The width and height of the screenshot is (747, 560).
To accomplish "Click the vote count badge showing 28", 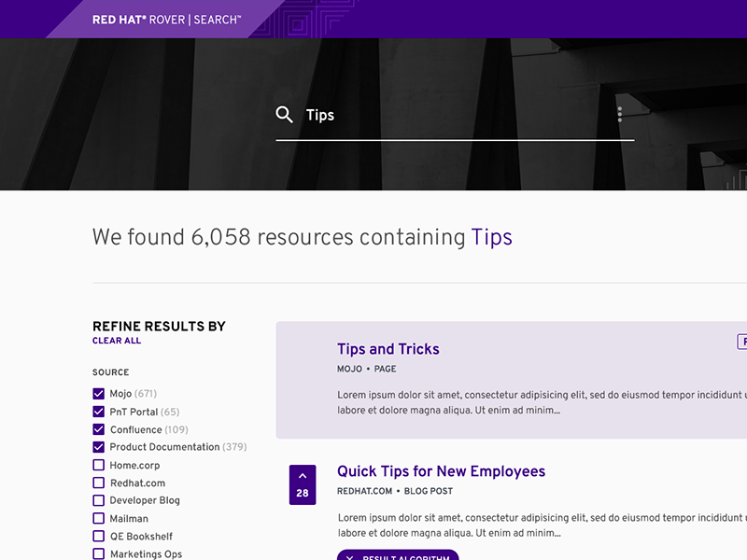I will point(303,490).
